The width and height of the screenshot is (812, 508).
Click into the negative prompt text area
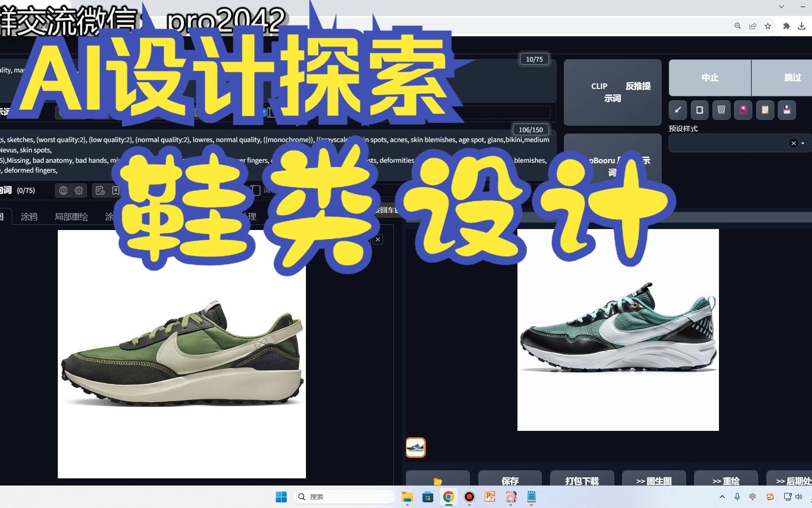click(x=277, y=155)
